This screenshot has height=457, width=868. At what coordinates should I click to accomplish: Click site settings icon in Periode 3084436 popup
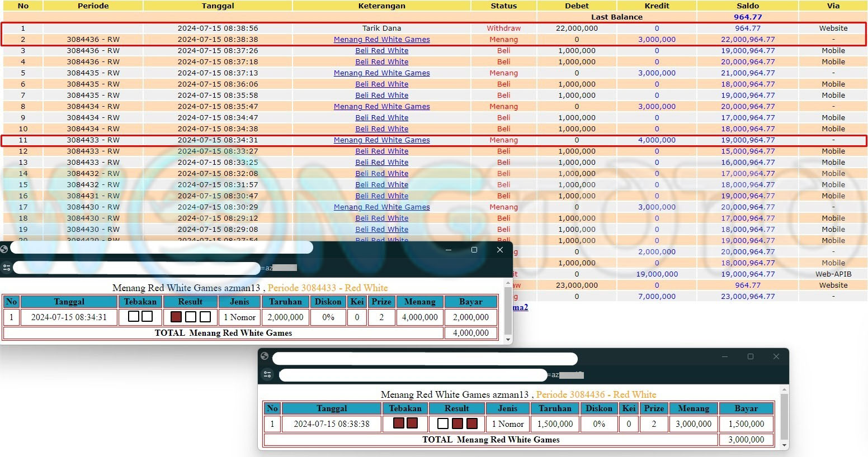tap(267, 374)
